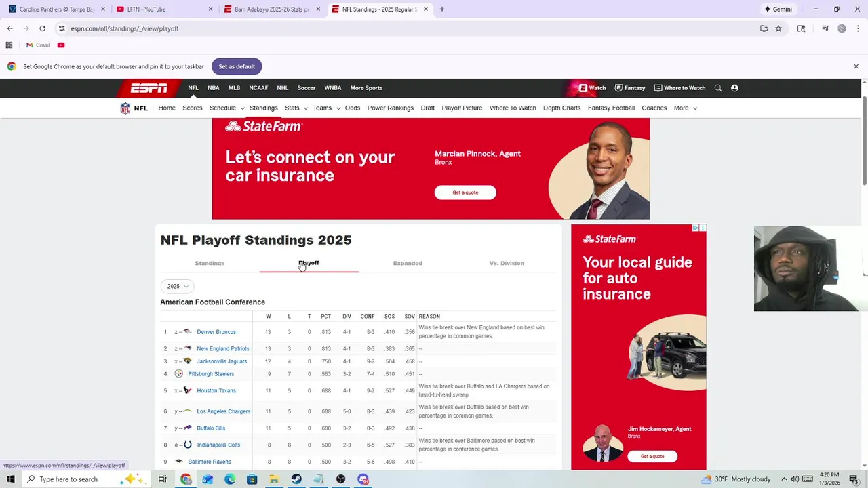The image size is (868, 488).
Task: Click the Watch link in the ESPN header
Action: (592, 88)
